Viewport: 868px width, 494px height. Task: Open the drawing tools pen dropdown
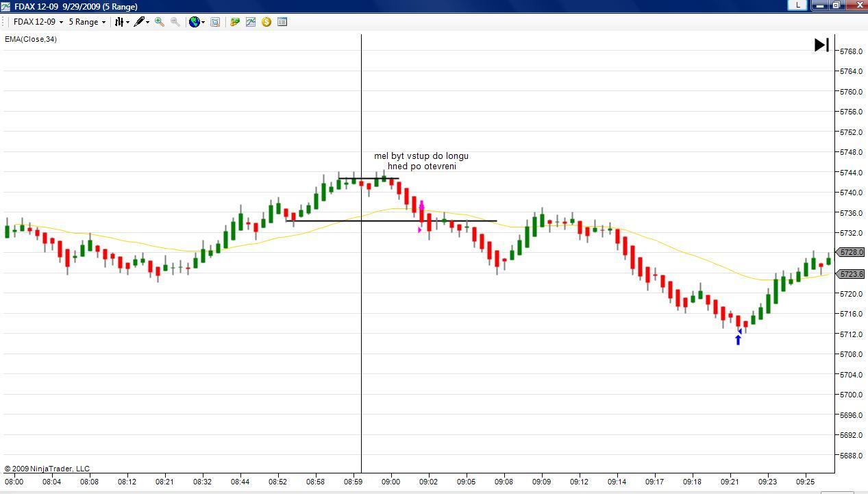point(142,22)
